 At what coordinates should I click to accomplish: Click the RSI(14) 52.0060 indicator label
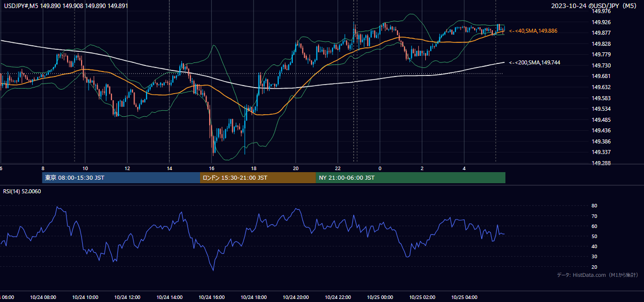tap(22, 191)
